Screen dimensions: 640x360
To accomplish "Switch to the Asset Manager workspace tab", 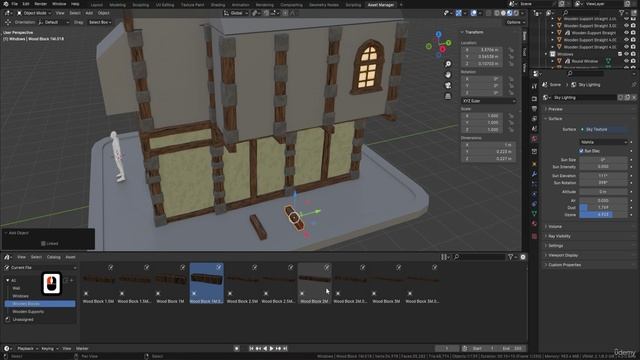I will pos(381,5).
